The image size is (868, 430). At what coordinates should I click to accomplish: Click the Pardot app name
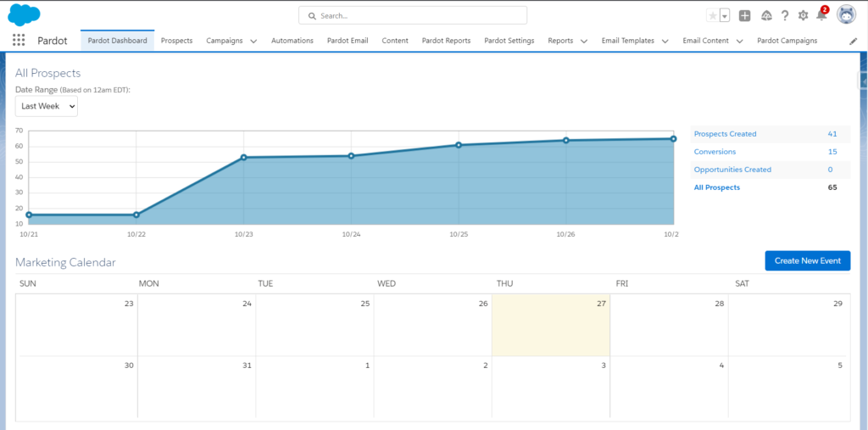pos(53,41)
